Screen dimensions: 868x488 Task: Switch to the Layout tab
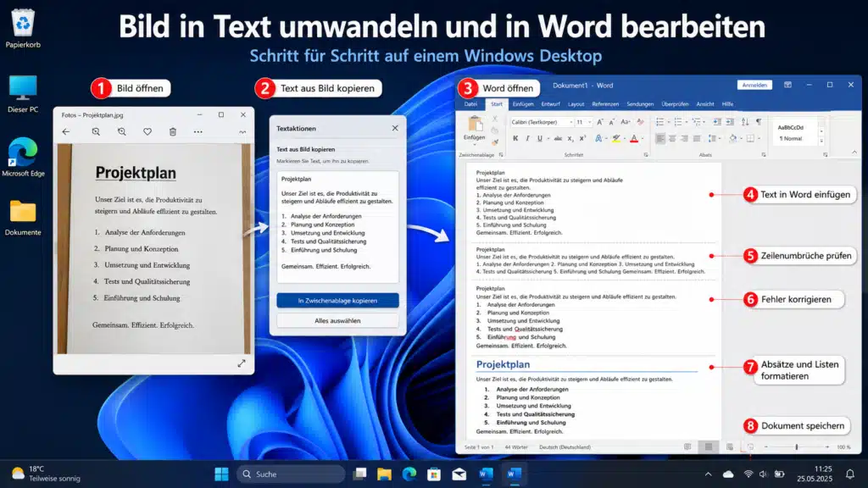(576, 104)
